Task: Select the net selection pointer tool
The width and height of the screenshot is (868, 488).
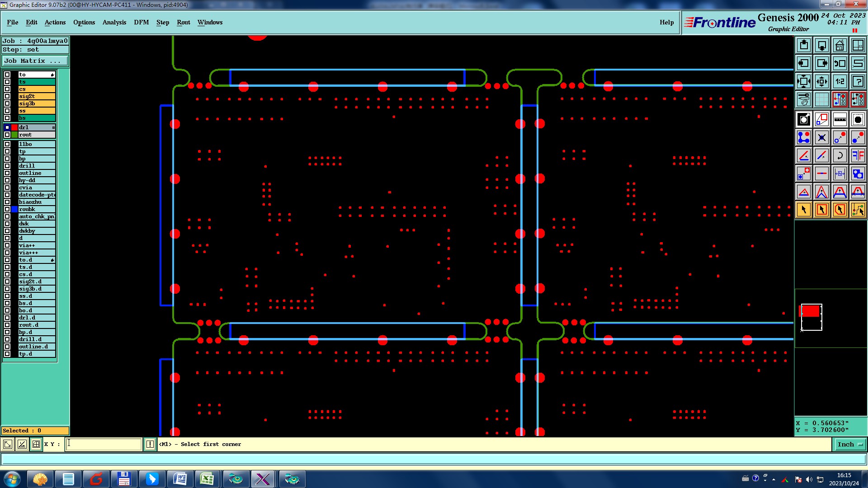Action: pyautogui.click(x=858, y=210)
